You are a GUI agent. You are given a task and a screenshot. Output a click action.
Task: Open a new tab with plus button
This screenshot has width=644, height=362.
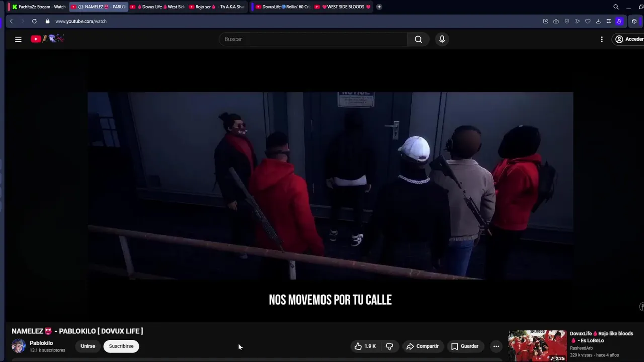pos(379,7)
